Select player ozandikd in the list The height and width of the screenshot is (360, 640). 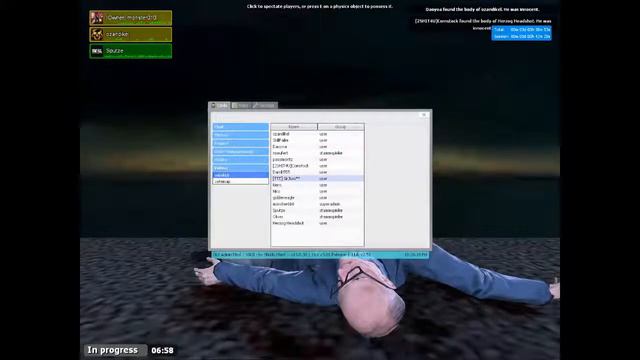[x=317, y=134]
